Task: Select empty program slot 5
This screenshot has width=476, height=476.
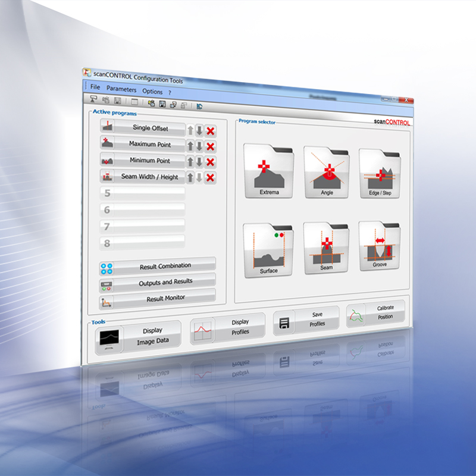Action: [142, 193]
